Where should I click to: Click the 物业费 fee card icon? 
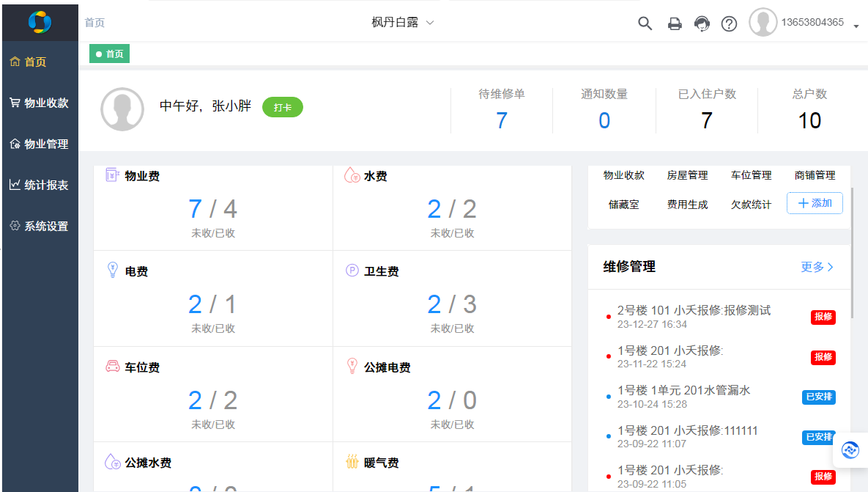coord(112,175)
